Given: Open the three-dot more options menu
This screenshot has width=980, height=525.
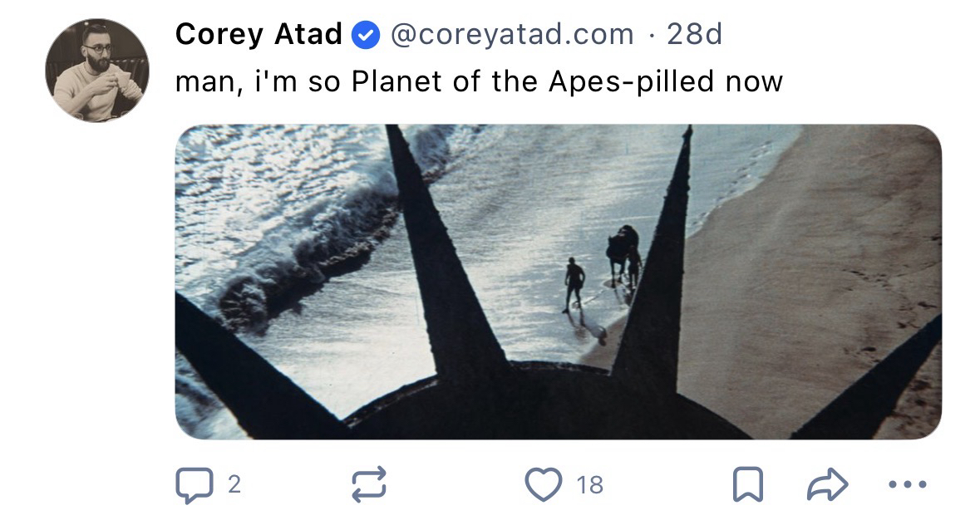Looking at the screenshot, I should (906, 485).
